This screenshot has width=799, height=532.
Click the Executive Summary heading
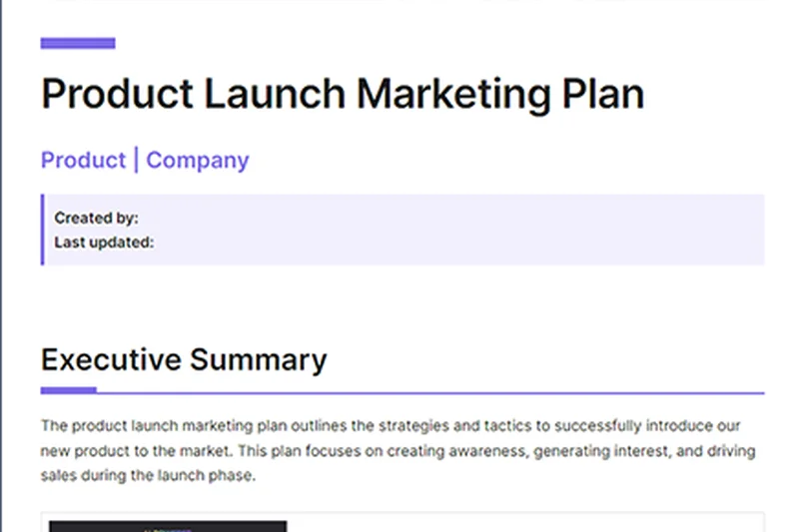pyautogui.click(x=184, y=359)
